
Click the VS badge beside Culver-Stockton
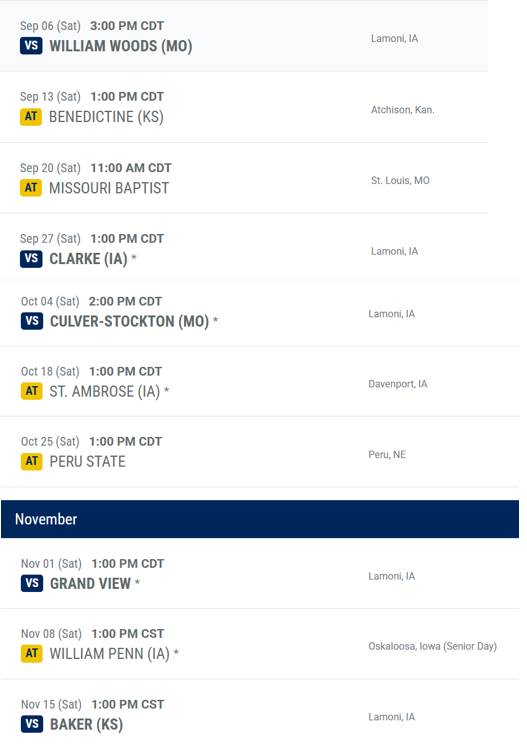(32, 321)
